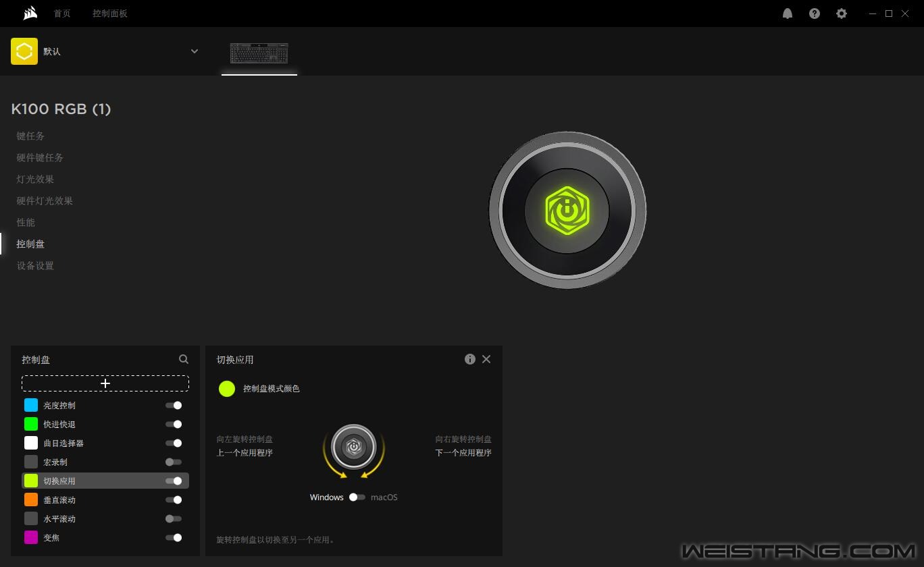Toggle the 切换应用 switch

pyautogui.click(x=174, y=481)
